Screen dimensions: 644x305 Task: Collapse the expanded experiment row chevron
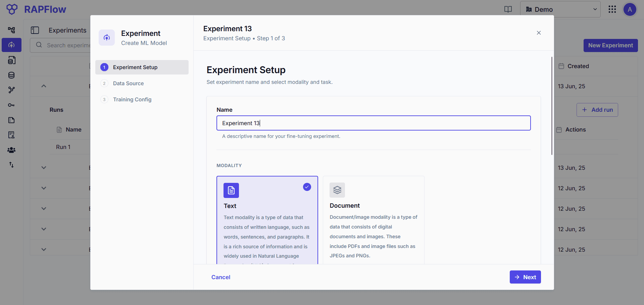[43, 86]
